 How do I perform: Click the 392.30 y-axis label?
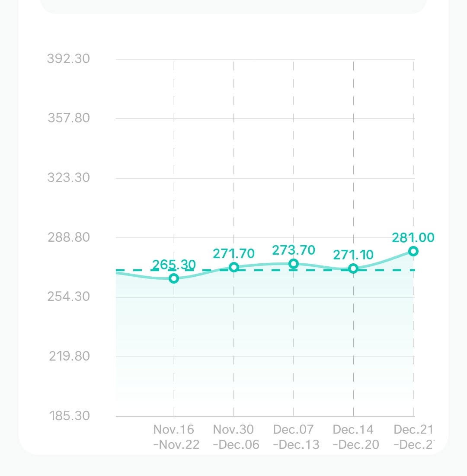click(69, 58)
